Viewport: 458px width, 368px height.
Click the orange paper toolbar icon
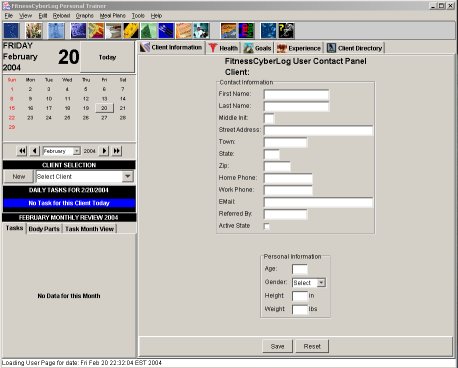tap(184, 31)
